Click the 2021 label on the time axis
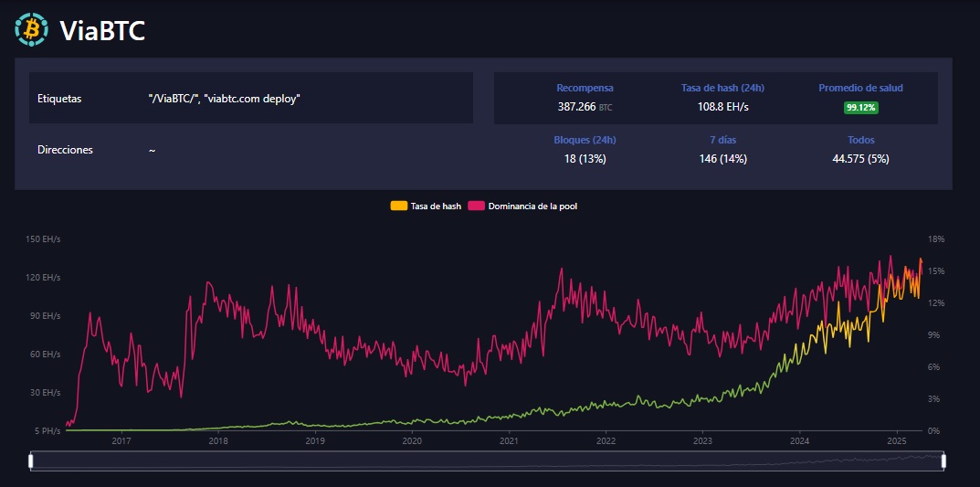This screenshot has height=487, width=980. click(509, 441)
